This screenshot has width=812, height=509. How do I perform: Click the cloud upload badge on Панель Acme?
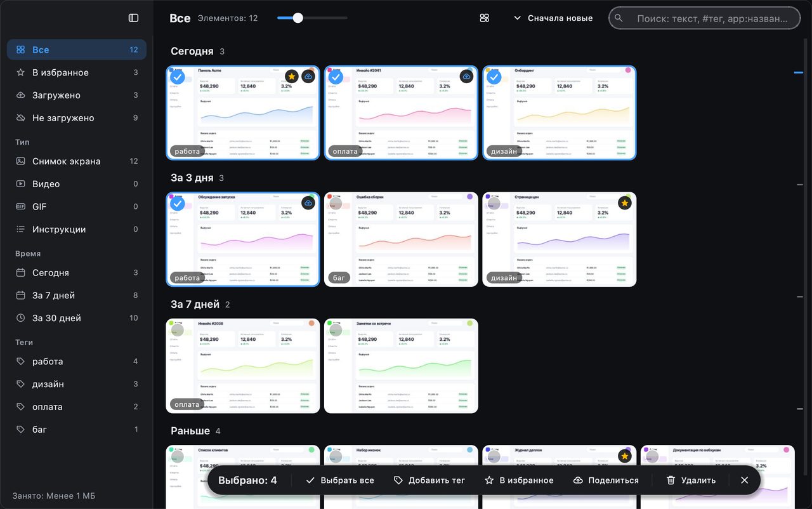point(308,77)
